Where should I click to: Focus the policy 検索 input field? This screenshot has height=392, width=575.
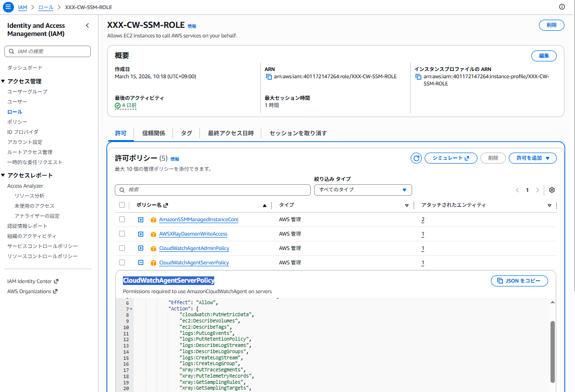(213, 190)
